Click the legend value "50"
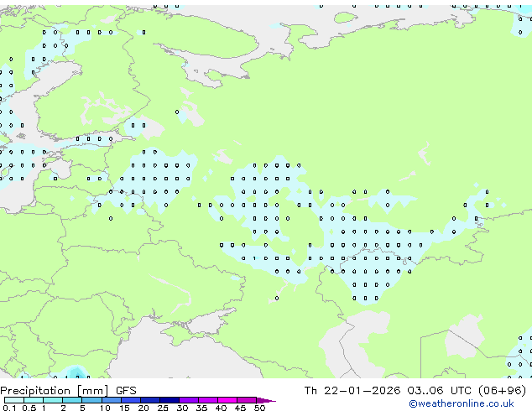This screenshot has height=411, width=532. (x=260, y=408)
